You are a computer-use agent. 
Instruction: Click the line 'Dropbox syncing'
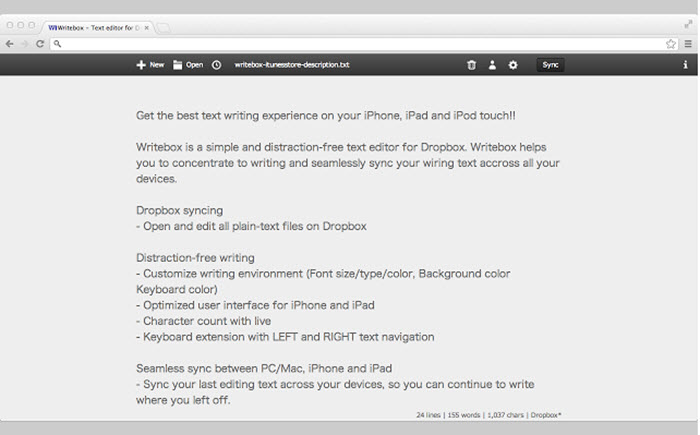pos(179,210)
